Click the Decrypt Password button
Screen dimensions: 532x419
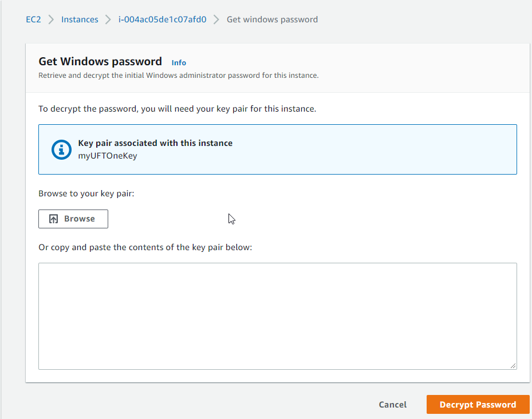coord(478,405)
